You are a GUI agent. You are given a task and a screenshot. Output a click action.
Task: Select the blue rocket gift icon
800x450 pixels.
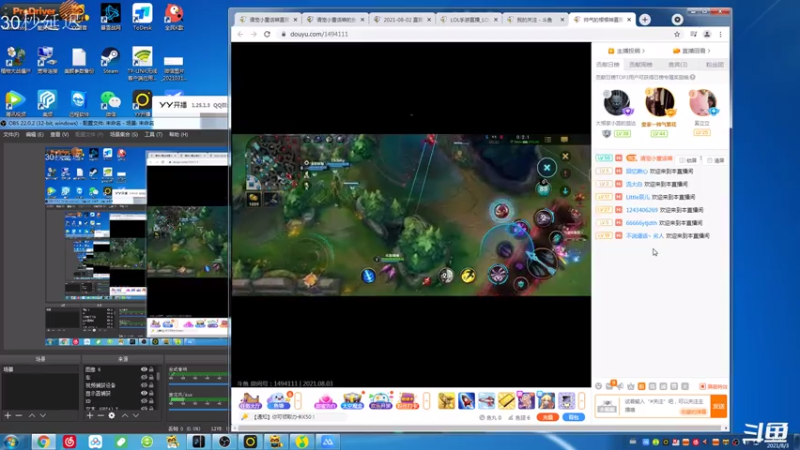(x=466, y=401)
